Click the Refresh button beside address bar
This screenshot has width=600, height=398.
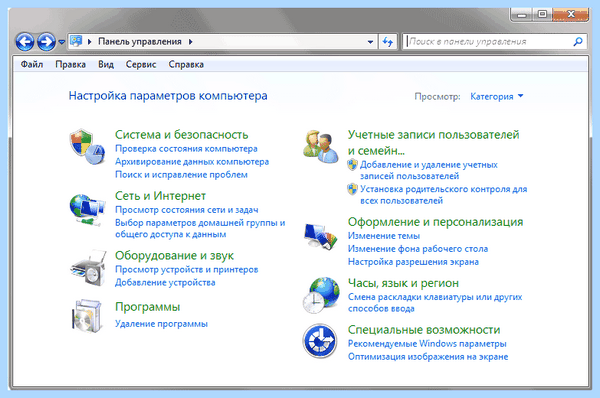pyautogui.click(x=388, y=41)
